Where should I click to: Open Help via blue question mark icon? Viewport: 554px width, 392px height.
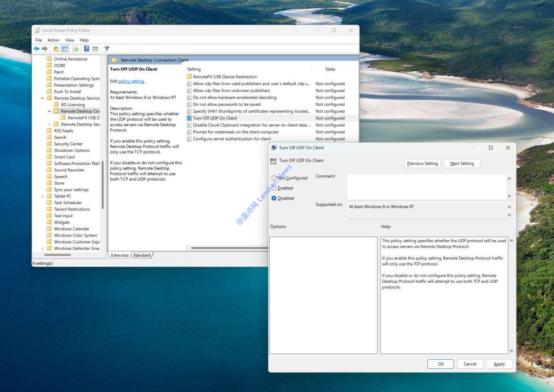click(x=87, y=49)
